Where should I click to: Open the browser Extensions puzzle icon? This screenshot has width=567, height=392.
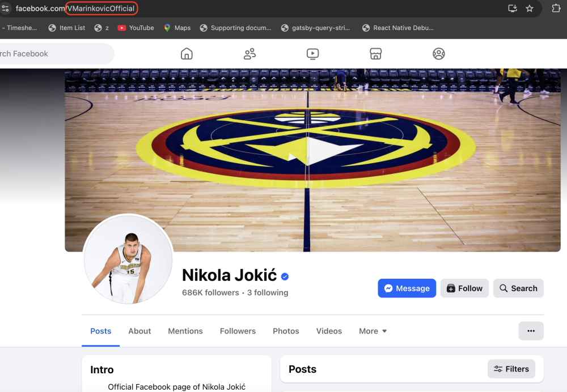[556, 8]
